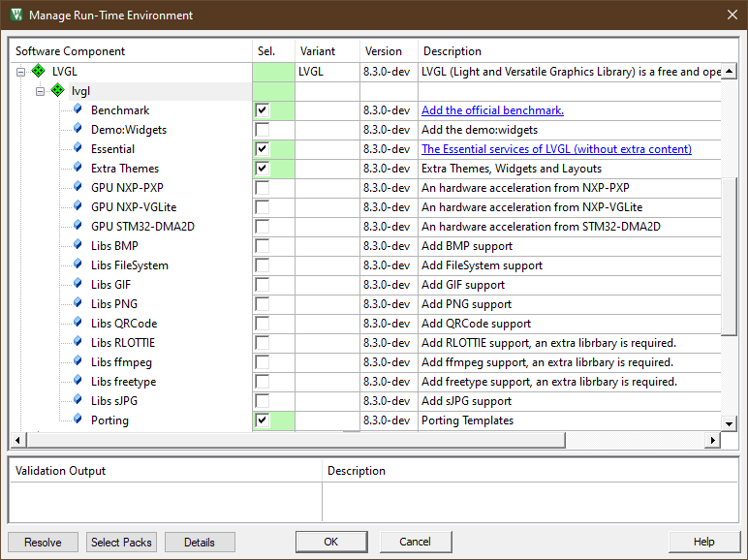
Task: Tick the Libs freetype checkbox
Action: pos(262,382)
